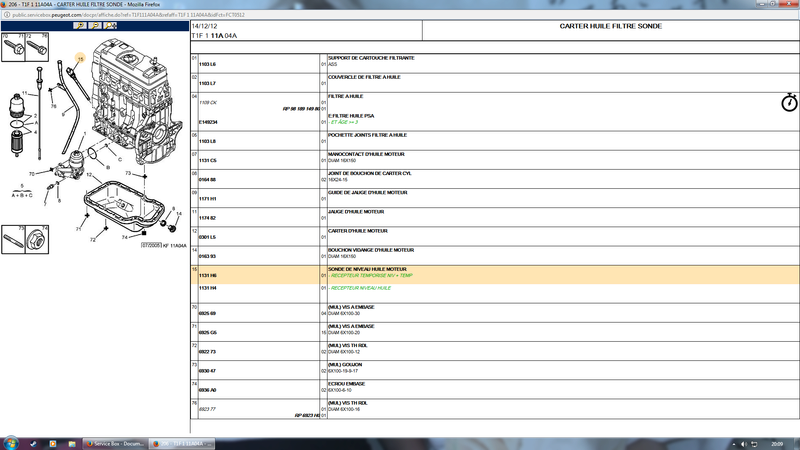Select 'BOUCHON VIDANGE D'HUILE MOTEUR' text
Viewport: 800px width, 450px height.
tap(371, 250)
